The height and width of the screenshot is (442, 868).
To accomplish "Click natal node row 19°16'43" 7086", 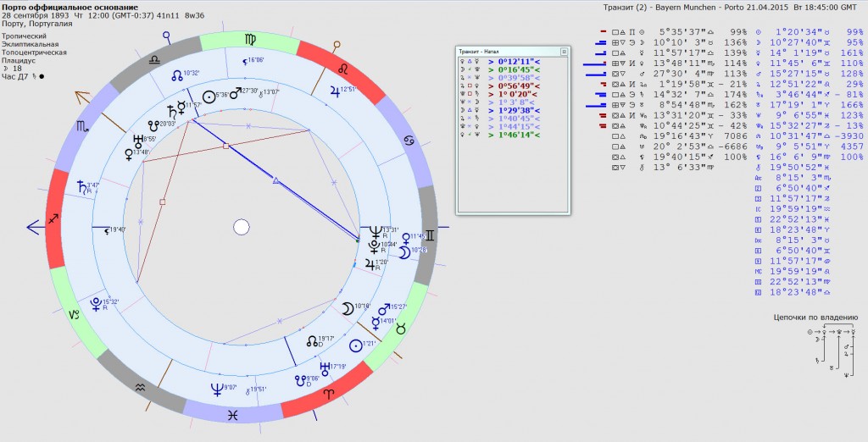I will pyautogui.click(x=679, y=136).
